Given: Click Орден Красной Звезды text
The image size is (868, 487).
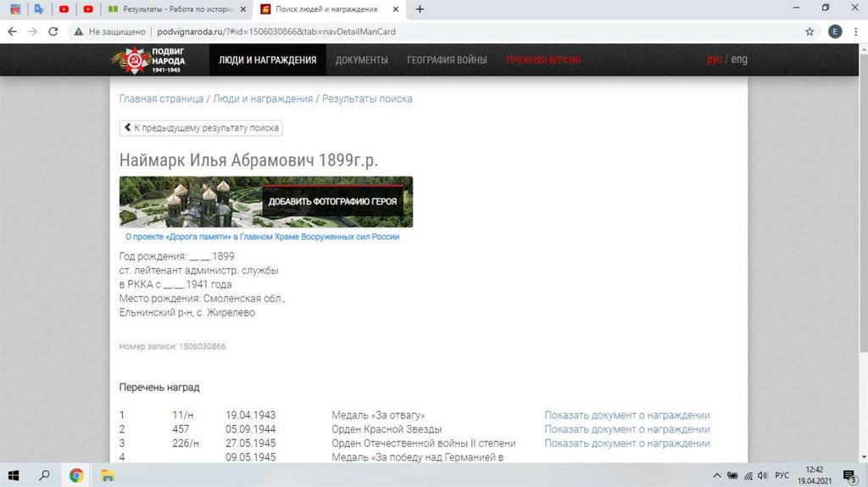Looking at the screenshot, I should [x=387, y=429].
